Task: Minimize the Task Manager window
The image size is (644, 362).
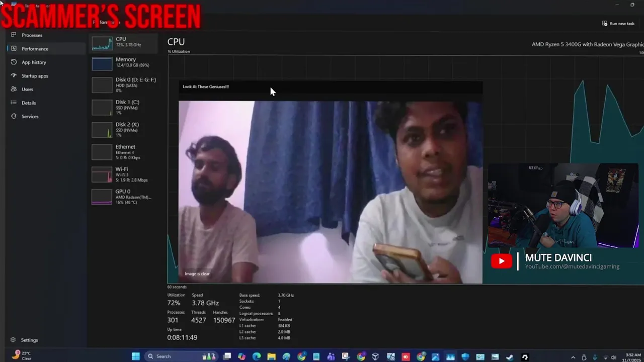Action: point(617,5)
